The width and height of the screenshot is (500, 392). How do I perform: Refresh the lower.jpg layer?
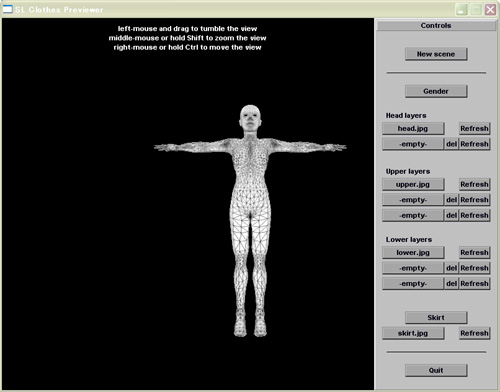(474, 252)
